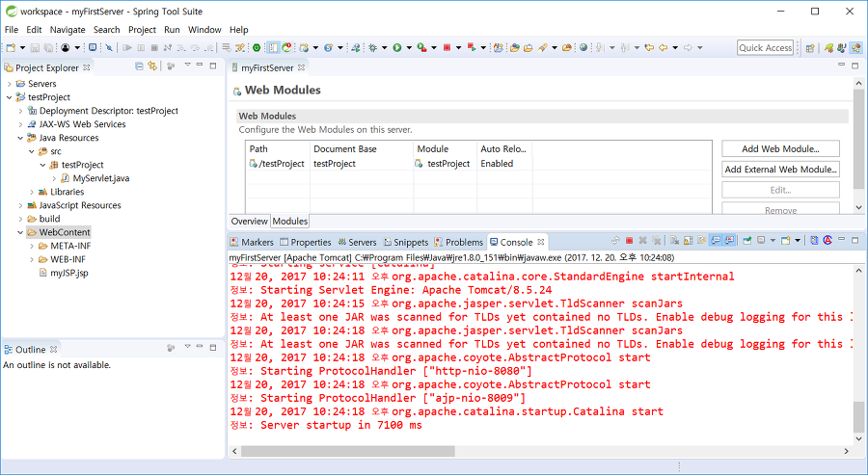Click the relaunch icon with red badge

click(286, 48)
